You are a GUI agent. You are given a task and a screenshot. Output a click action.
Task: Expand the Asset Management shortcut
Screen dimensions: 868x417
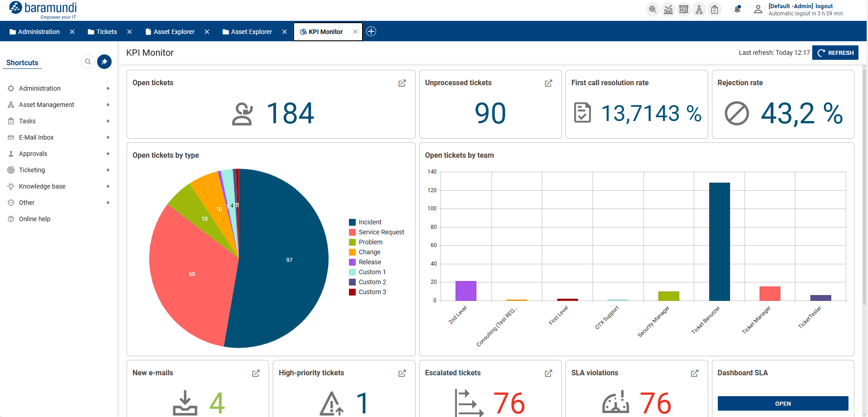pos(47,104)
